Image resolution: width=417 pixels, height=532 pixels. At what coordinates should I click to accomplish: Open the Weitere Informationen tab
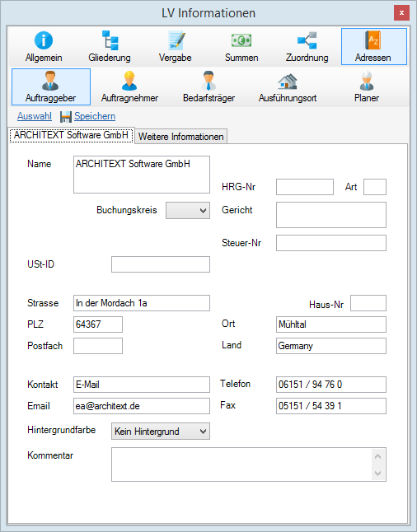pos(181,137)
